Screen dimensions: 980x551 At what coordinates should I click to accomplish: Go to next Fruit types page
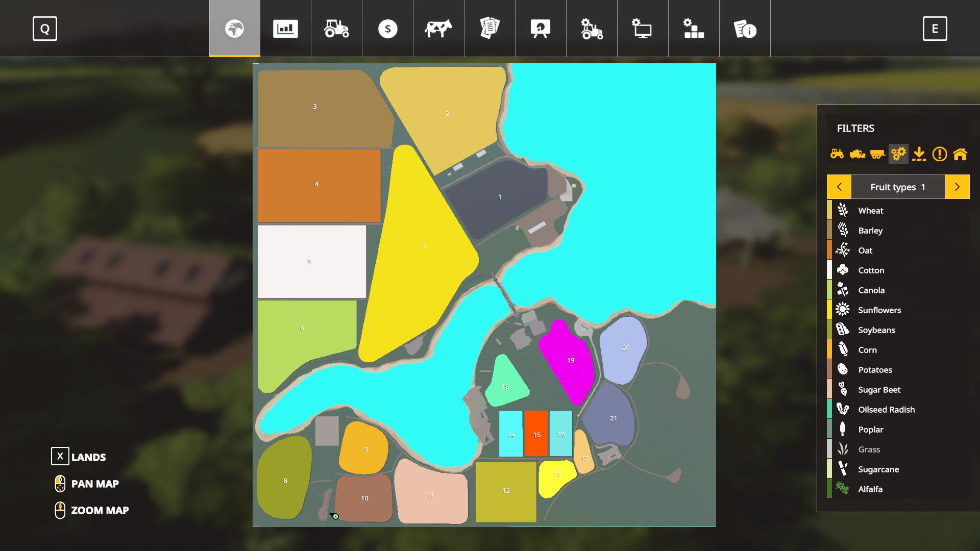click(x=957, y=187)
